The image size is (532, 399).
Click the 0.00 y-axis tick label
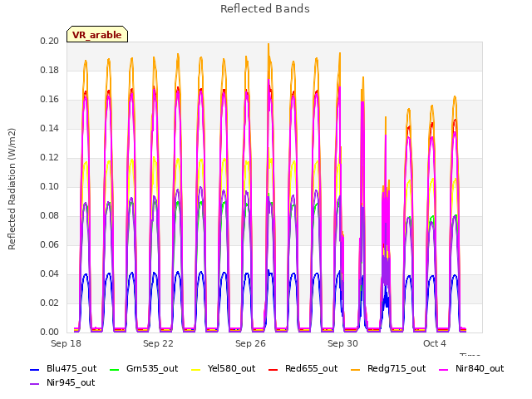pos(50,332)
